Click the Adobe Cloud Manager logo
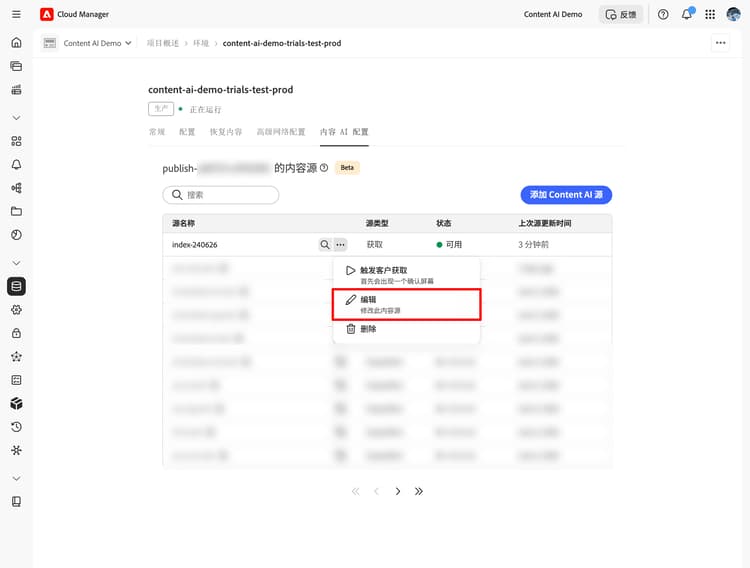The height and width of the screenshot is (568, 750). (x=46, y=14)
